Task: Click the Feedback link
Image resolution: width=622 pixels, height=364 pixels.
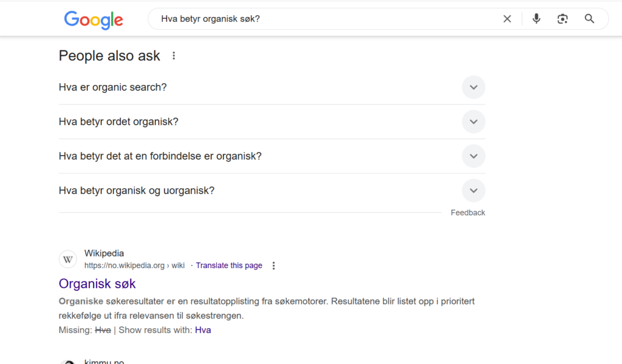Action: (468, 213)
